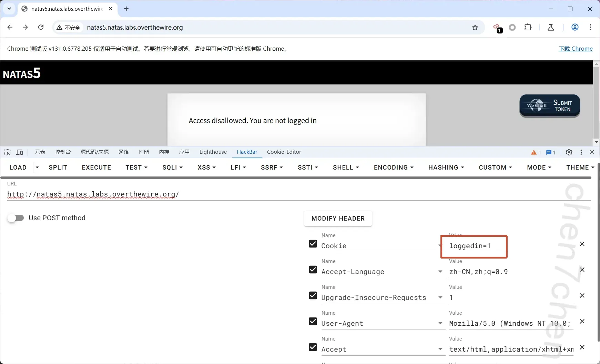Click the inspect element picker icon

7,152
